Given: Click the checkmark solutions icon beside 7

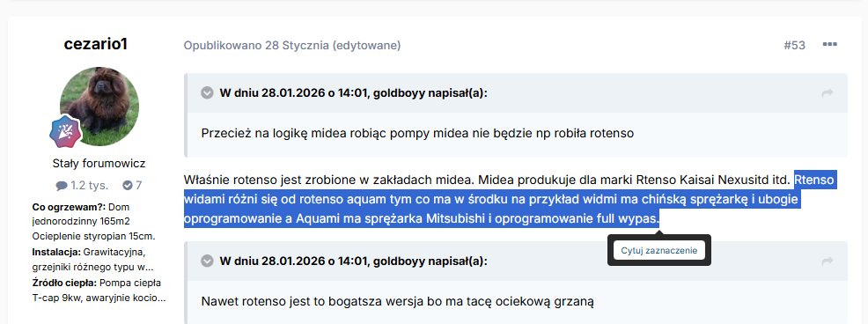Looking at the screenshot, I should [128, 186].
